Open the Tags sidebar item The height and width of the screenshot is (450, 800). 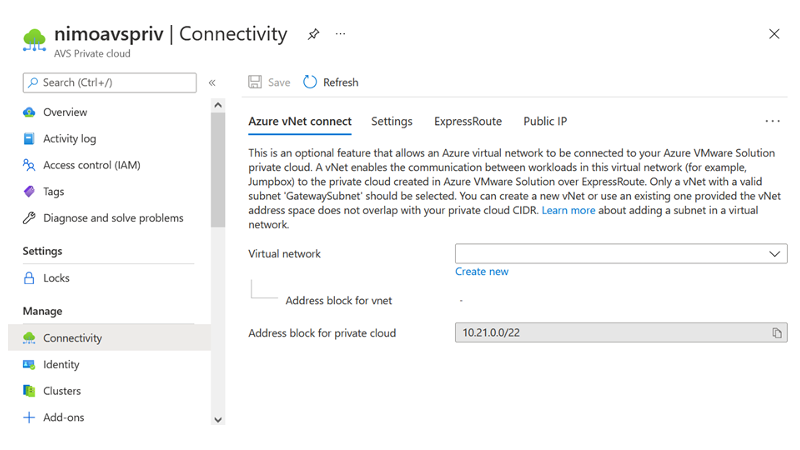click(53, 191)
